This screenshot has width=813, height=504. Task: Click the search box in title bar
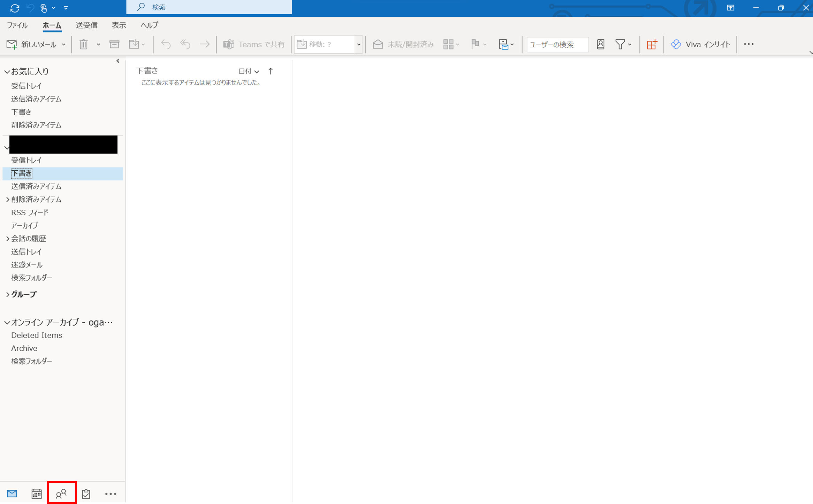(209, 7)
